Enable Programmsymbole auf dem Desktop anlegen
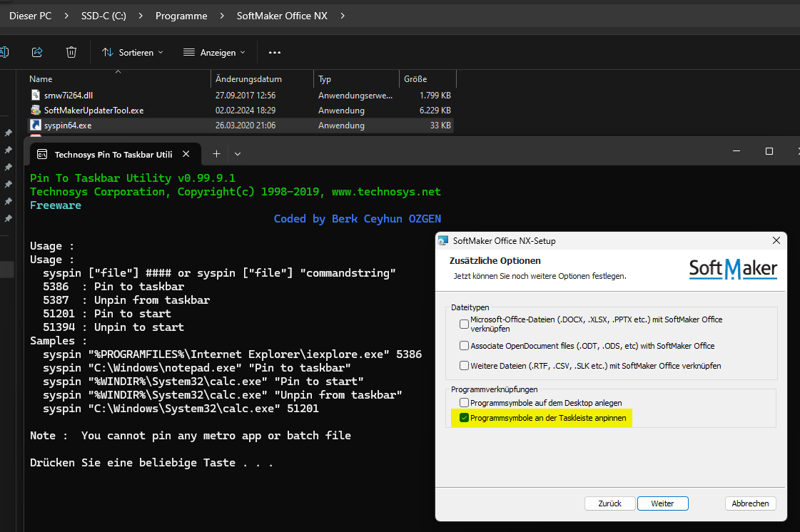The width and height of the screenshot is (800, 532). pos(464,403)
